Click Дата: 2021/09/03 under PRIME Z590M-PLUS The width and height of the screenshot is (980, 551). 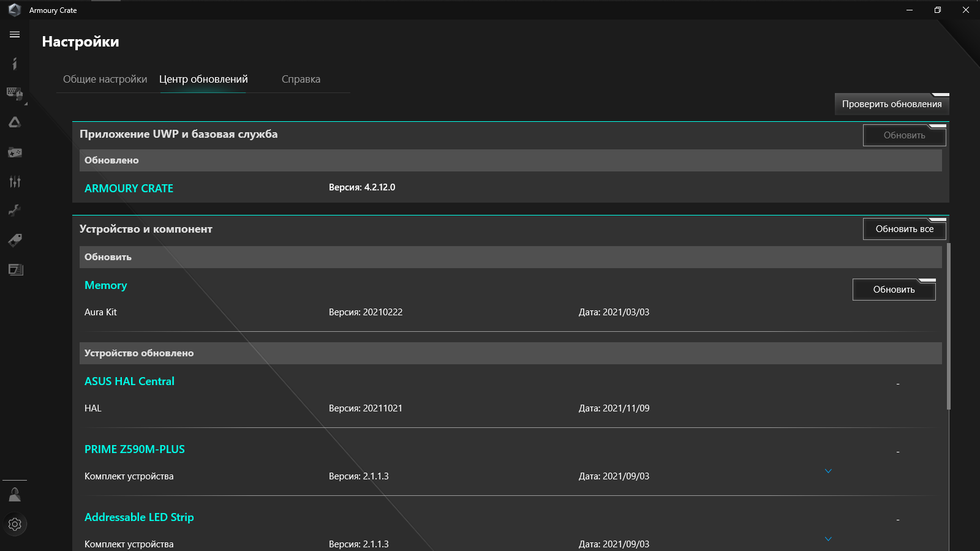[x=614, y=476]
